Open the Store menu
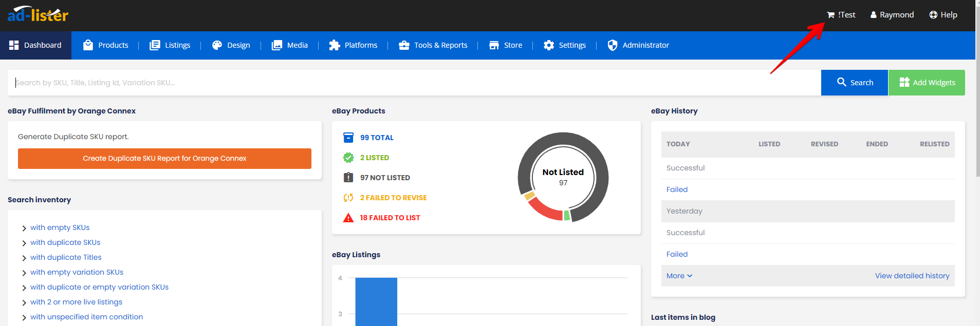This screenshot has height=326, width=980. click(506, 45)
